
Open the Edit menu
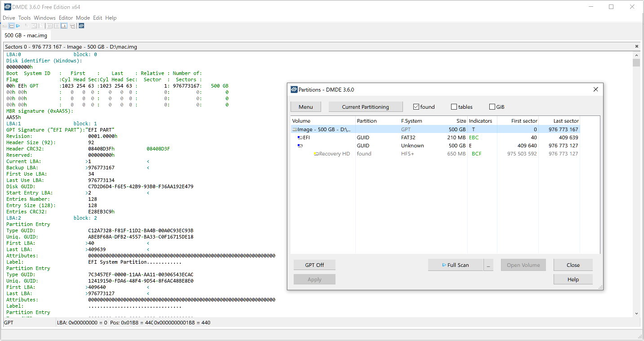(x=98, y=18)
